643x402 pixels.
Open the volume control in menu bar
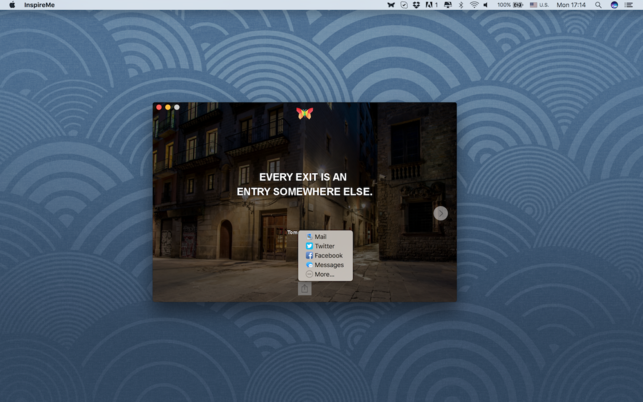(486, 5)
